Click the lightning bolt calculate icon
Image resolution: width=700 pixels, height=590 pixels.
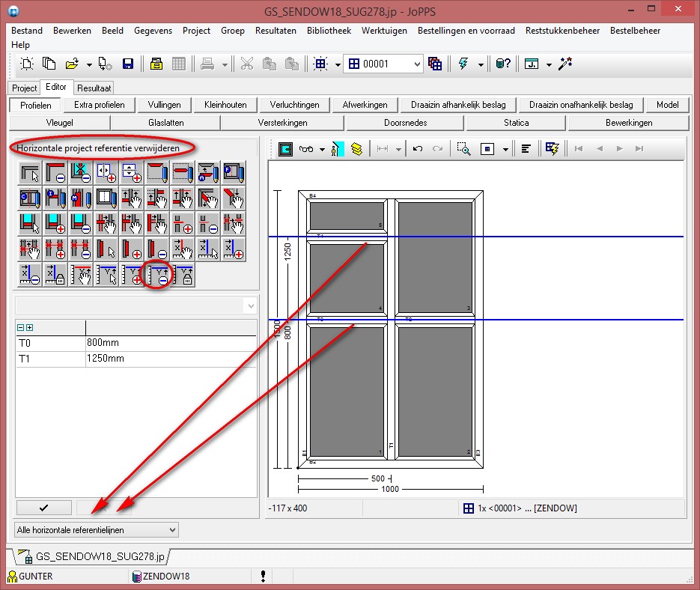click(463, 64)
